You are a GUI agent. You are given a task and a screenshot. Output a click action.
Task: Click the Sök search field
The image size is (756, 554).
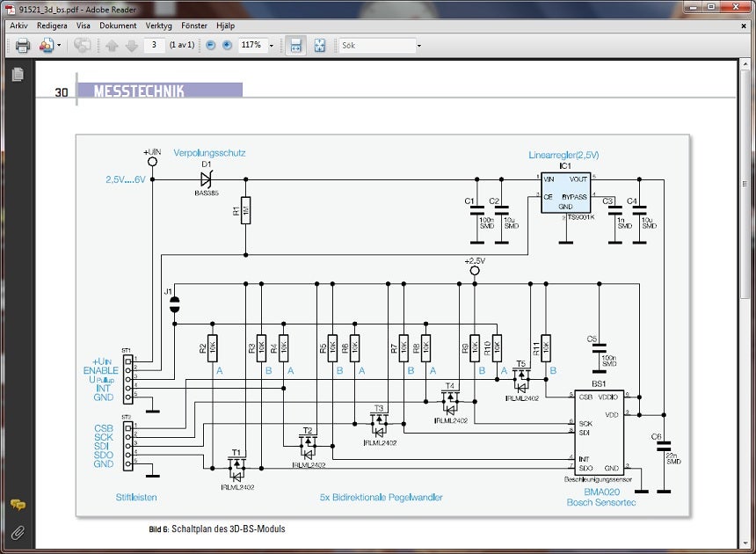click(x=377, y=46)
